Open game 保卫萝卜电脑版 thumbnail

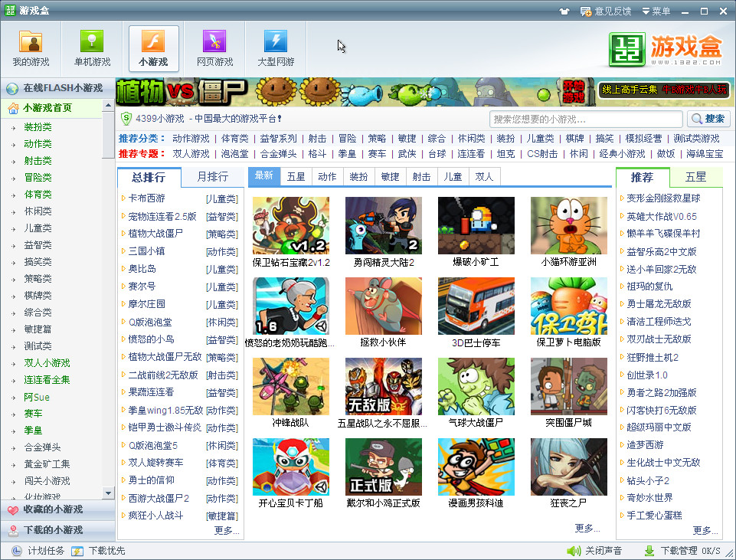[x=569, y=306]
